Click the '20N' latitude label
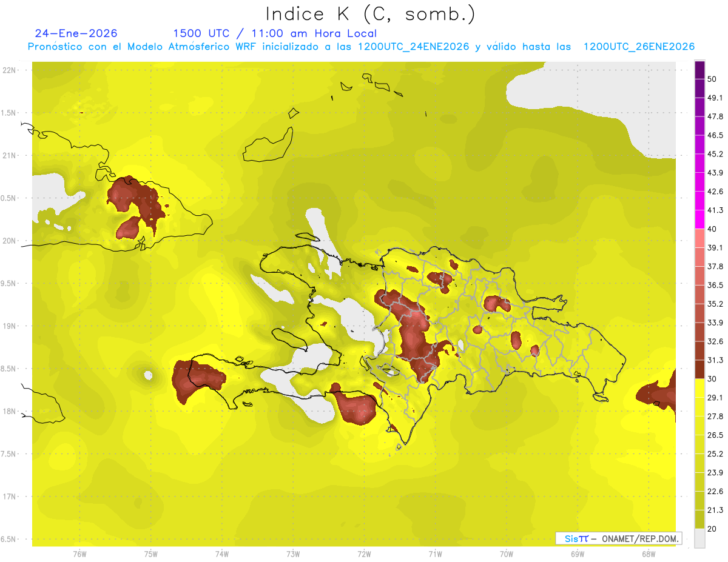728x562 pixels. (x=9, y=241)
